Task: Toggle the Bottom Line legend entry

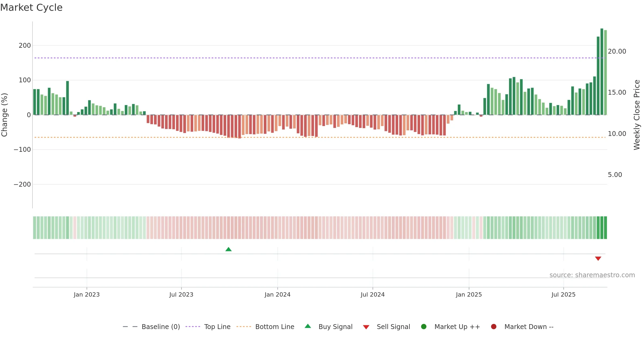Action: tap(265, 327)
